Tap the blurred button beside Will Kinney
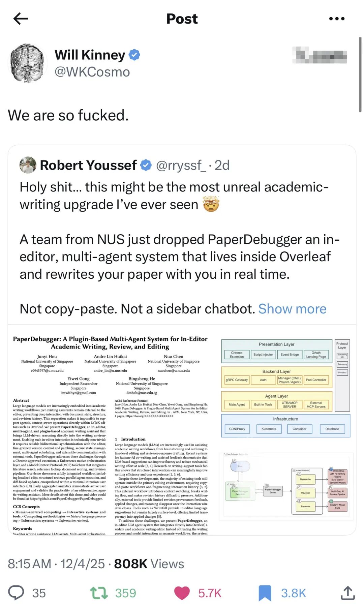This screenshot has width=364, height=606. (320, 55)
